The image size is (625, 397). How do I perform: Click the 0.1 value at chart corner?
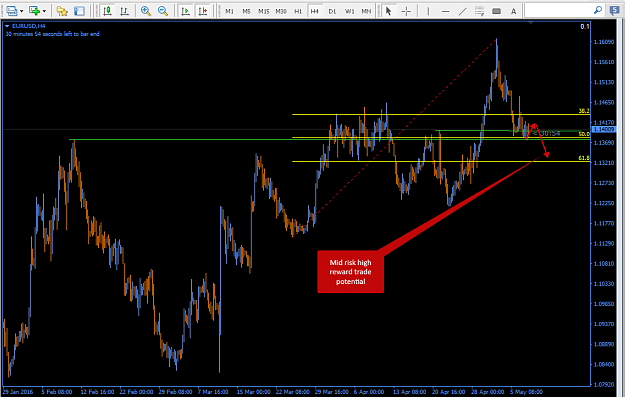[584, 26]
